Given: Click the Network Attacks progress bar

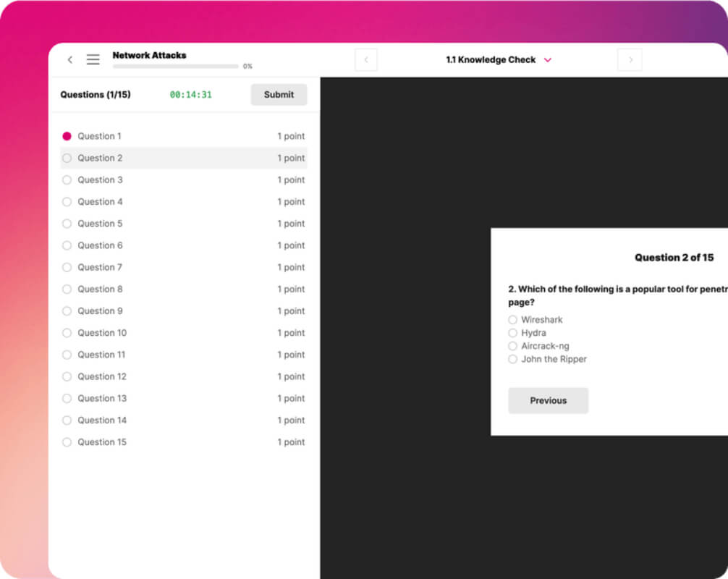Looking at the screenshot, I should 176,67.
